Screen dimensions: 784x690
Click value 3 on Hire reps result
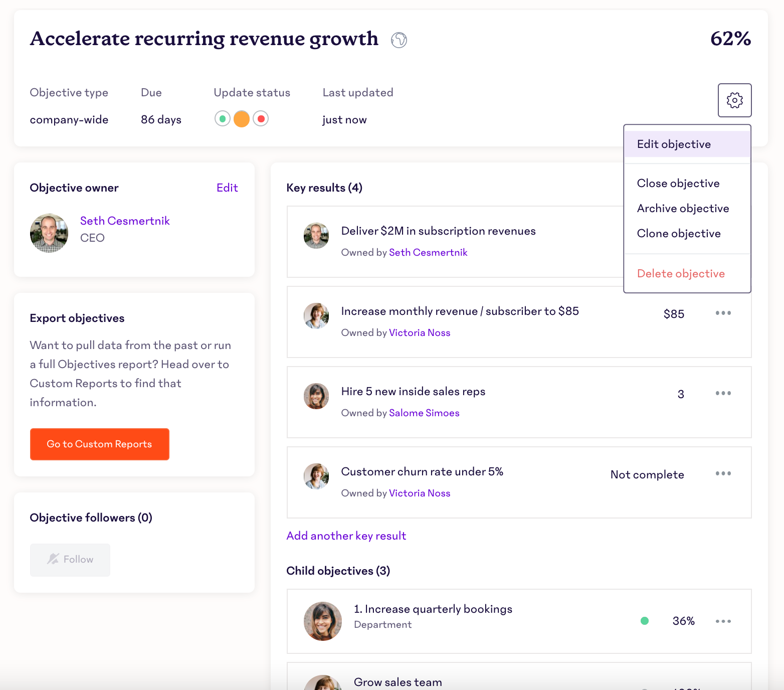[x=681, y=395]
